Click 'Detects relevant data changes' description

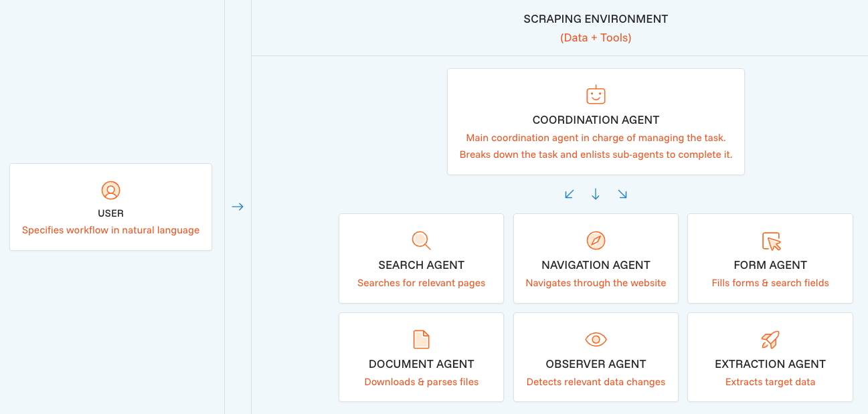coord(596,382)
